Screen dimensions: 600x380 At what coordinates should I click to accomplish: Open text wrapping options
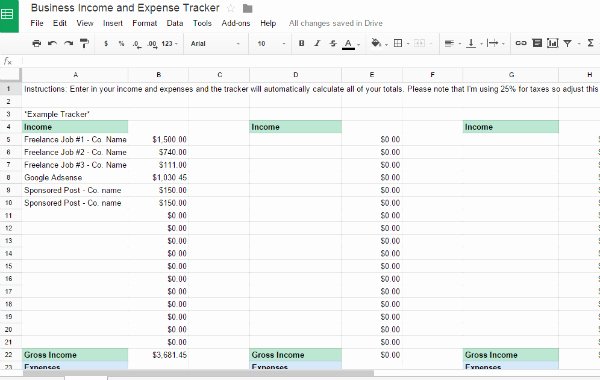(x=493, y=43)
